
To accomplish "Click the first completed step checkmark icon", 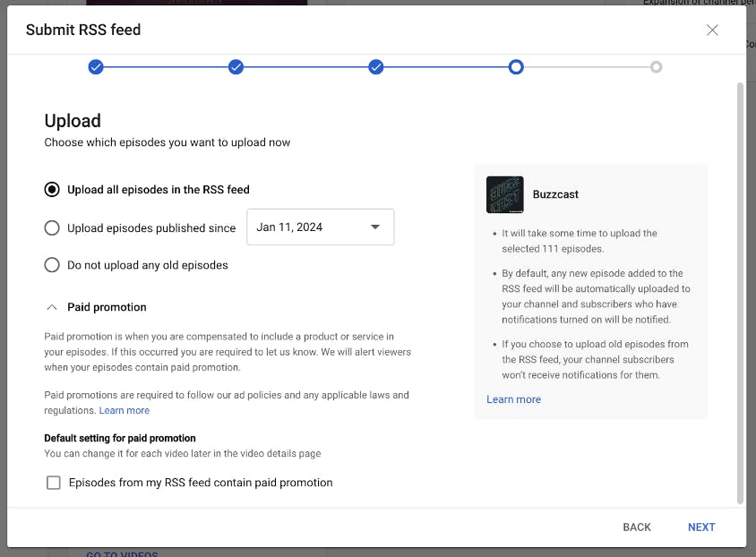I will (96, 66).
